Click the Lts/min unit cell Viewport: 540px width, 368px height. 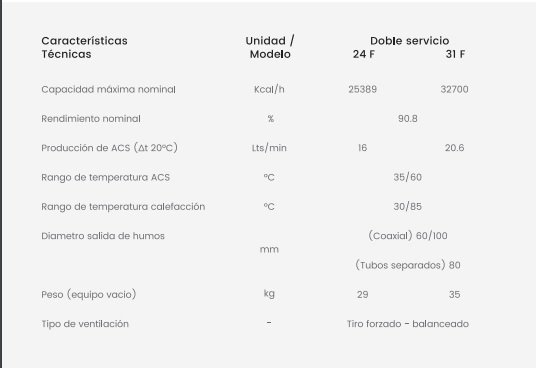point(269,148)
